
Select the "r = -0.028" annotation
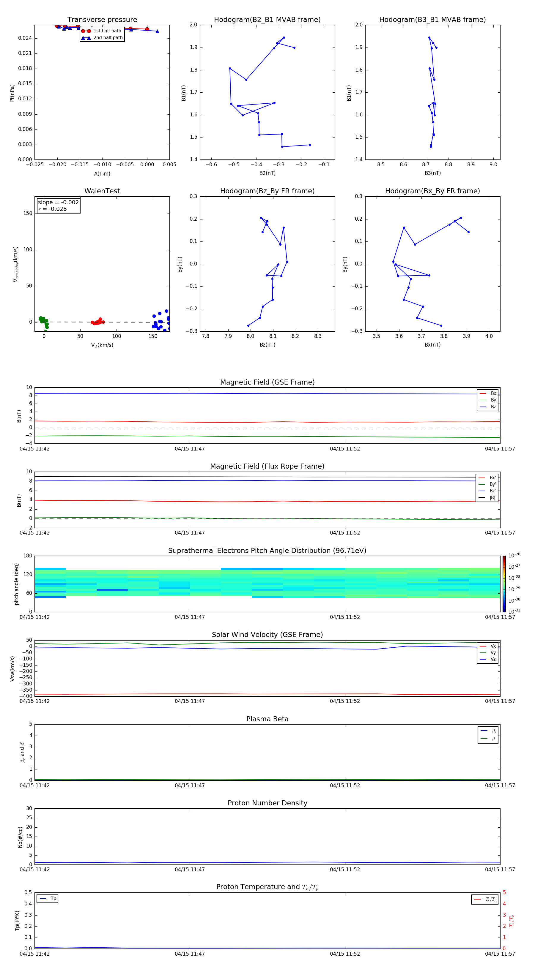(x=53, y=209)
